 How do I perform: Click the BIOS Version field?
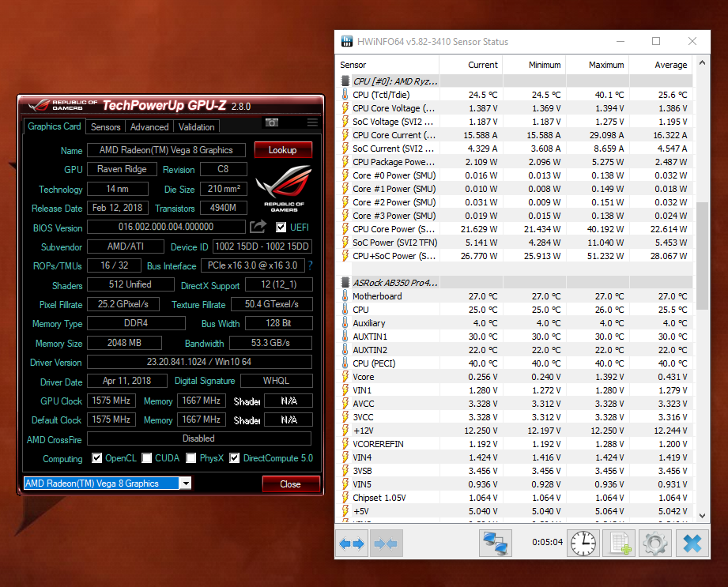[x=166, y=227]
